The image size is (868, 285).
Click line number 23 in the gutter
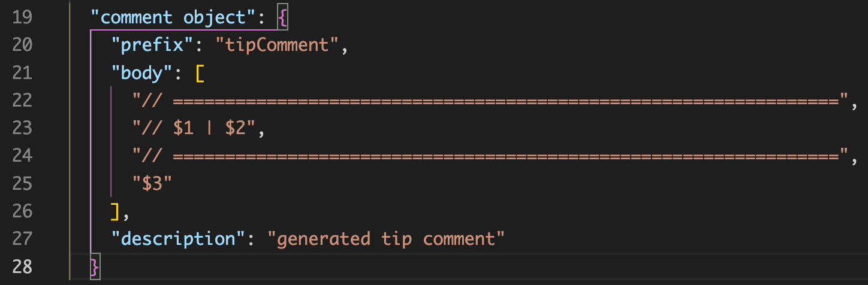pyautogui.click(x=22, y=129)
